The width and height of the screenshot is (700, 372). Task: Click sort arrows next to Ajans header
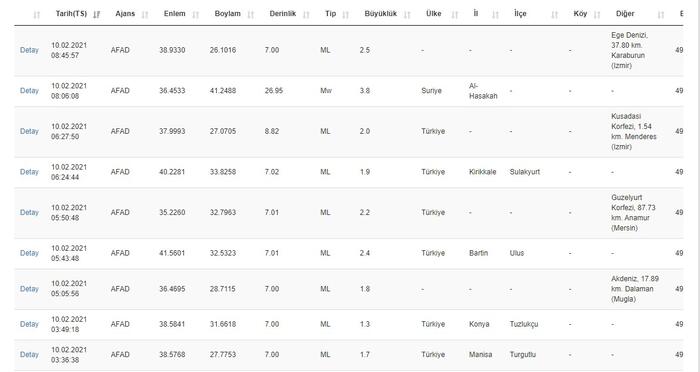(145, 15)
